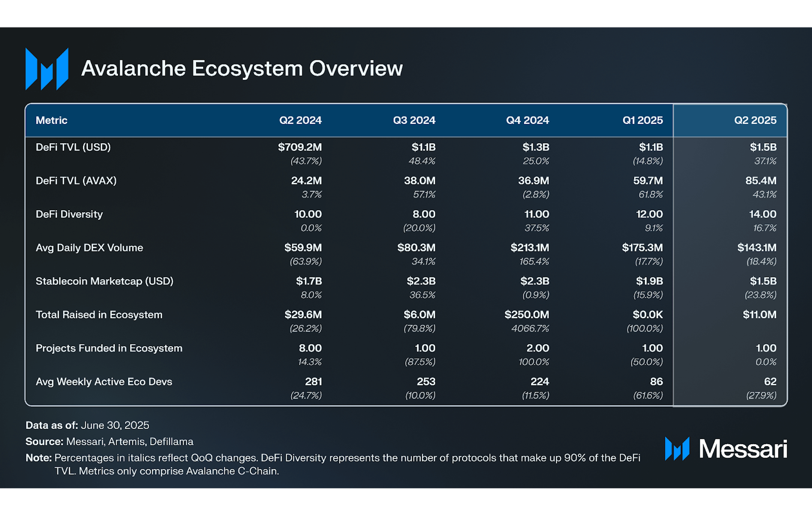
Task: Click the '(43.7%)' change under $709.2M
Action: coord(306,161)
